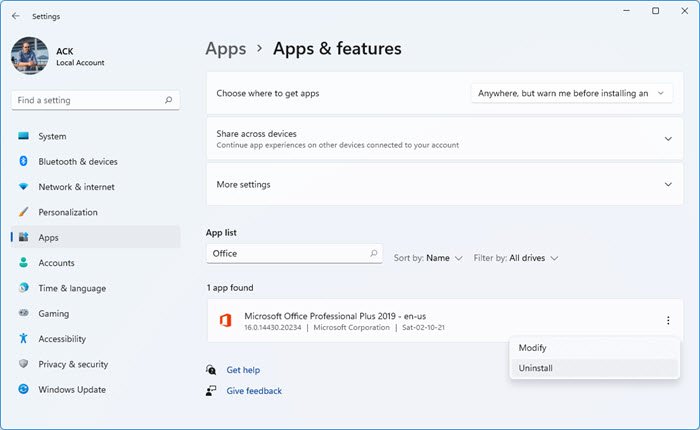700x430 pixels.
Task: Click the Give feedback link
Action: (x=254, y=391)
